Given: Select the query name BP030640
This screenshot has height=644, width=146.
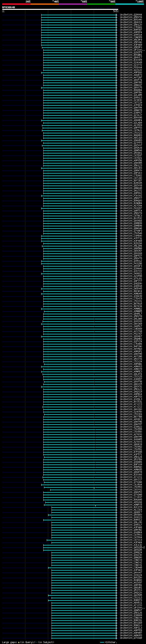Looking at the screenshot, I should pos(8,7).
